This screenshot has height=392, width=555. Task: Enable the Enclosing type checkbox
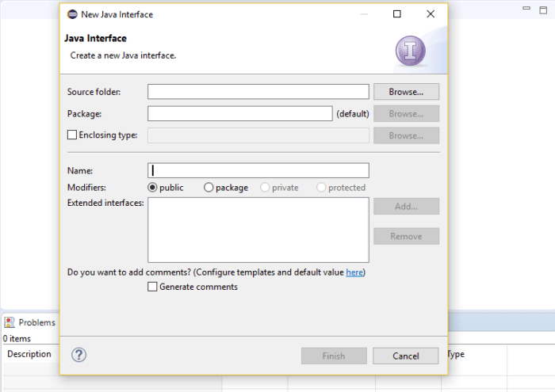[x=72, y=135]
